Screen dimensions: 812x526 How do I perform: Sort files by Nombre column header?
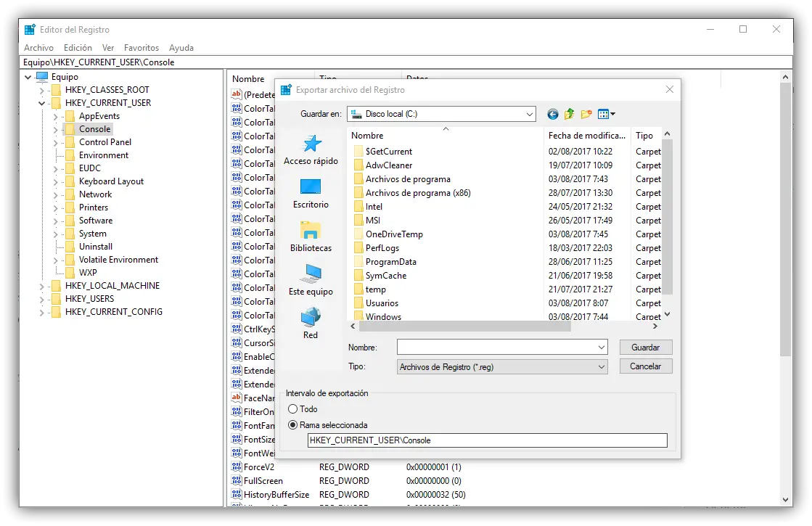pyautogui.click(x=446, y=135)
